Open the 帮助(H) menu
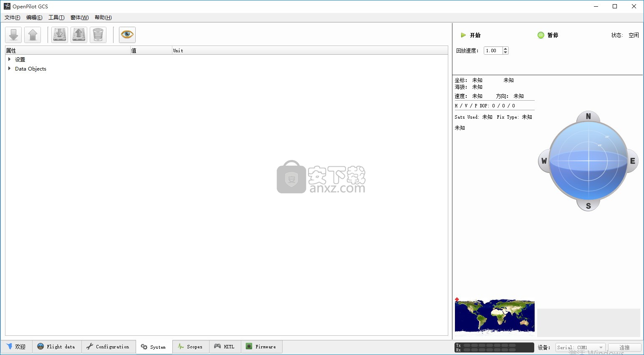This screenshot has width=644, height=355. pos(103,18)
